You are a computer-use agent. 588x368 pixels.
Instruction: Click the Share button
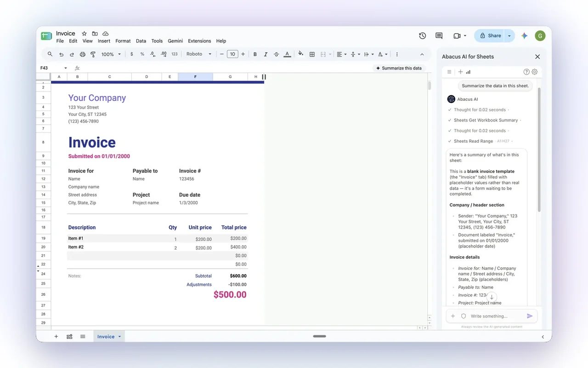click(490, 36)
